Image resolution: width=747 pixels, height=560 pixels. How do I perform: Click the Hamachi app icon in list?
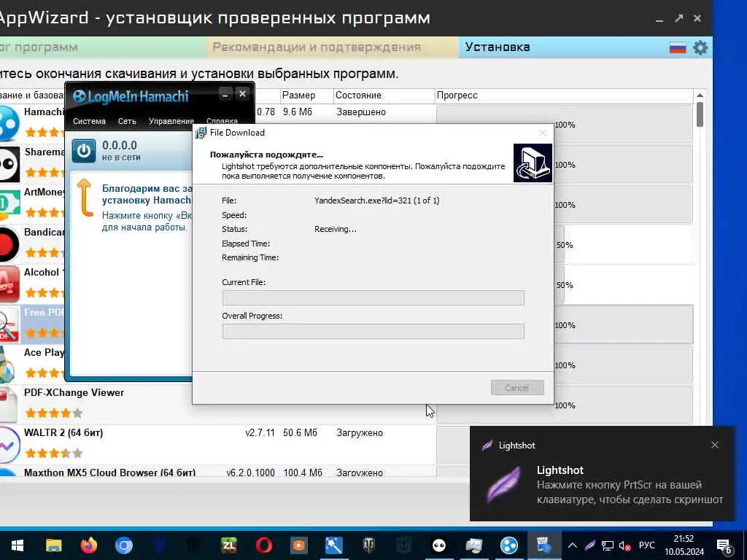click(x=9, y=123)
